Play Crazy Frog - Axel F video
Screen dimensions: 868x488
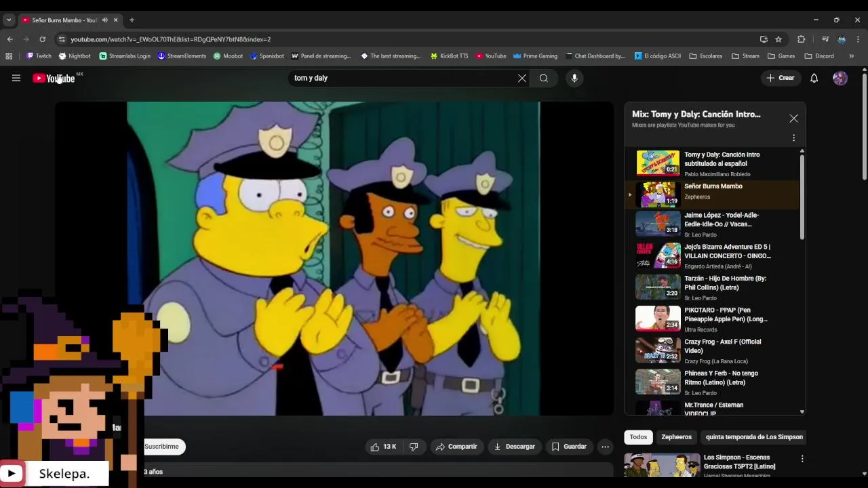point(712,352)
